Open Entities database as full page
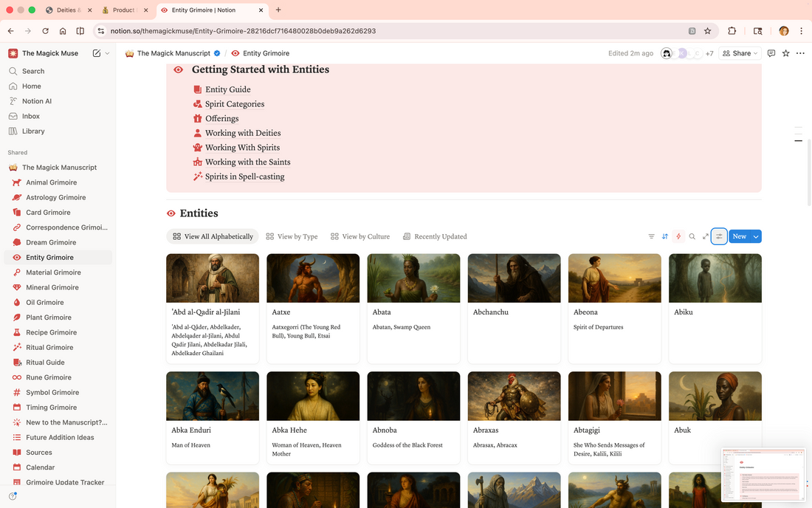The width and height of the screenshot is (812, 508). 705,237
